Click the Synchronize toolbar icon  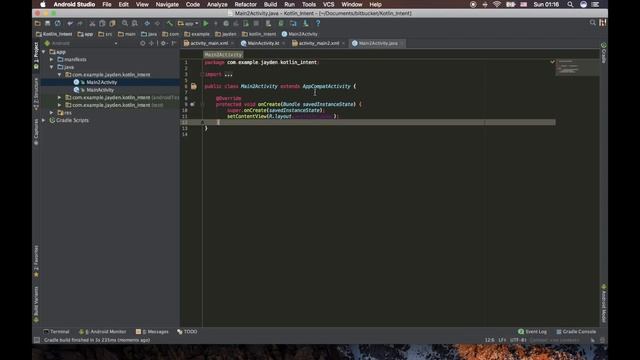pos(58,24)
